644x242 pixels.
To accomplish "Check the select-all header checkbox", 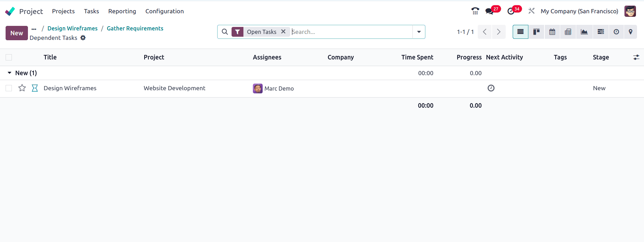I will tap(9, 57).
